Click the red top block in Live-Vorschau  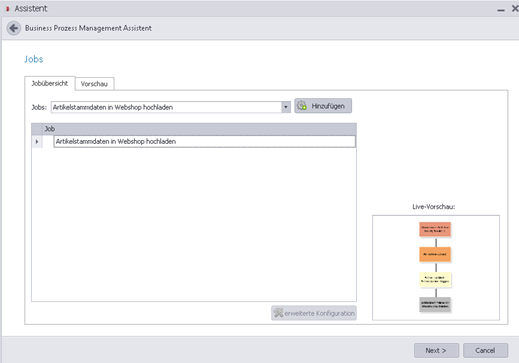[435, 229]
